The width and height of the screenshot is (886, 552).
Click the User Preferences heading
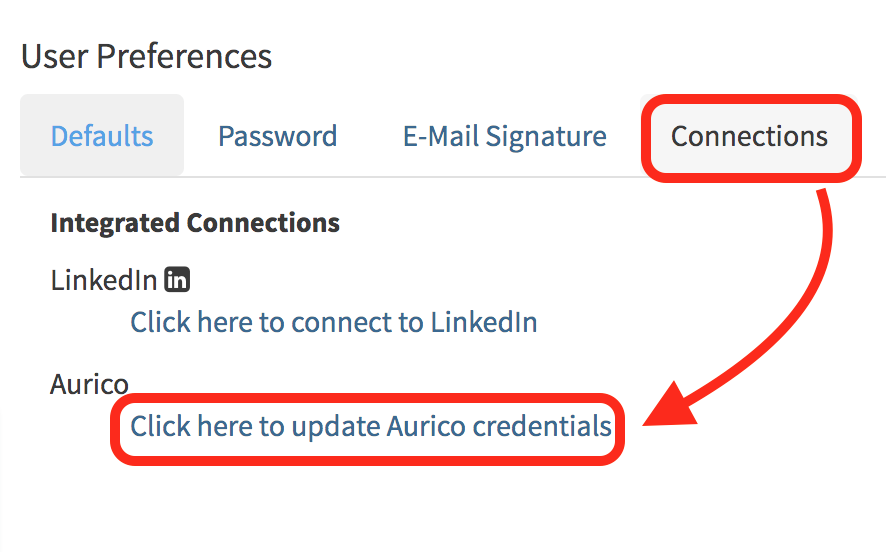pyautogui.click(x=146, y=56)
